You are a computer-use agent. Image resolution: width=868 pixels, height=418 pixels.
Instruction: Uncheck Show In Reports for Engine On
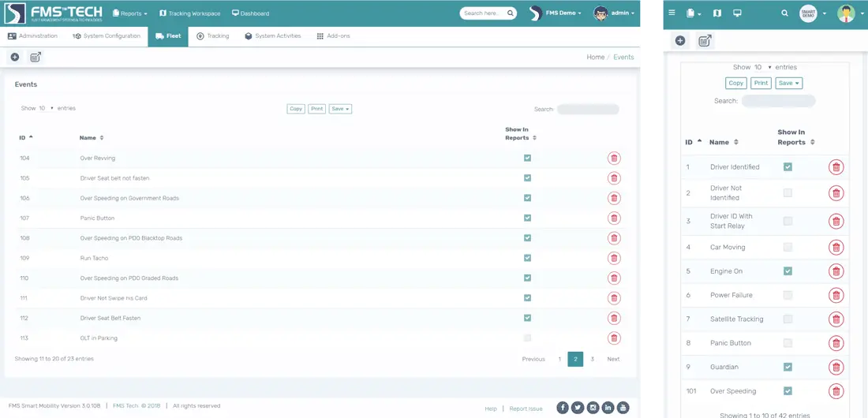click(x=788, y=271)
